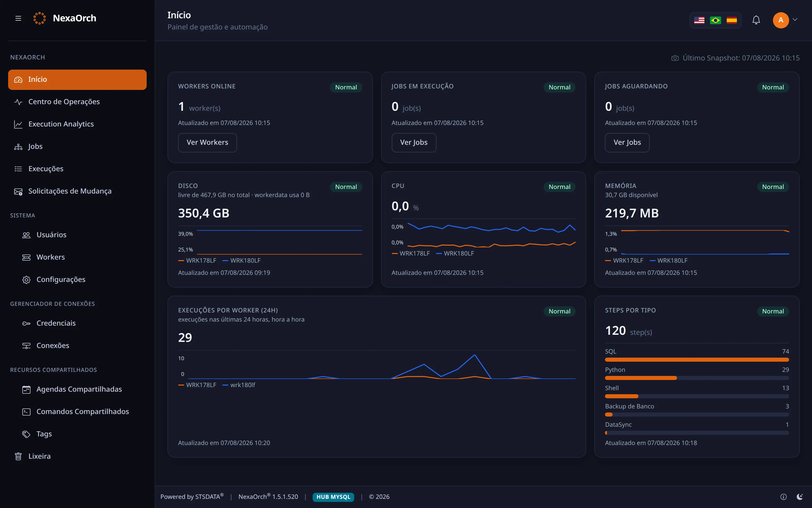Click the 350,4 GB disk value
Image resolution: width=812 pixels, height=508 pixels.
204,213
